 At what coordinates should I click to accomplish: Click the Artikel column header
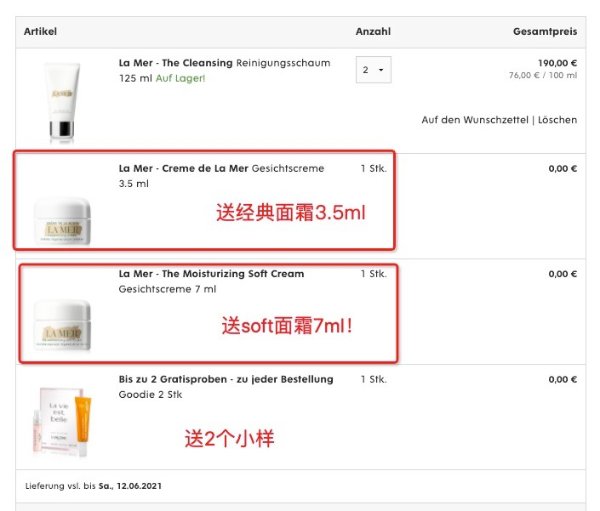tap(40, 31)
